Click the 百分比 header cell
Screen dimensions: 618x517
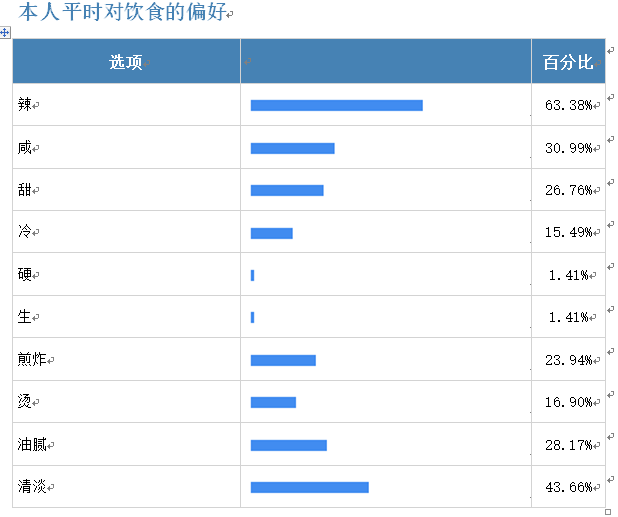point(568,61)
